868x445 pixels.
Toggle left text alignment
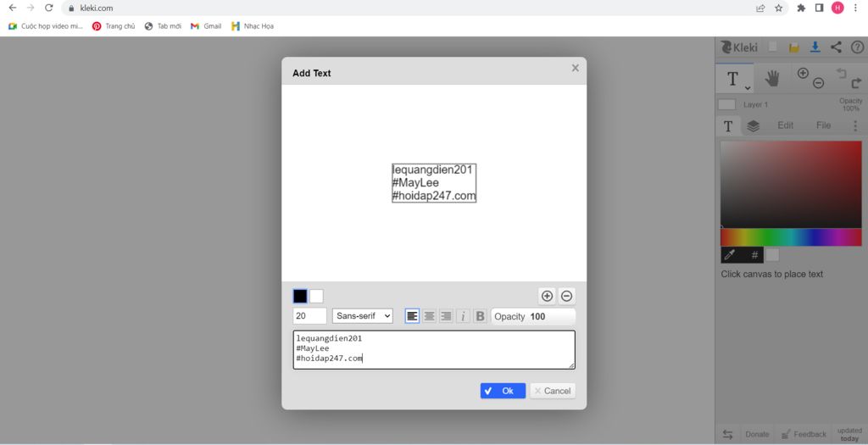(x=413, y=316)
